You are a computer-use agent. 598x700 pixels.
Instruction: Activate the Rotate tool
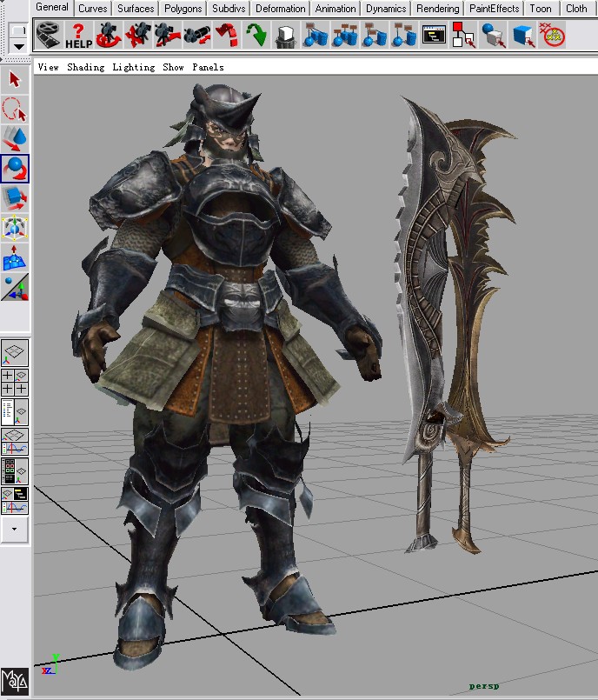15,169
